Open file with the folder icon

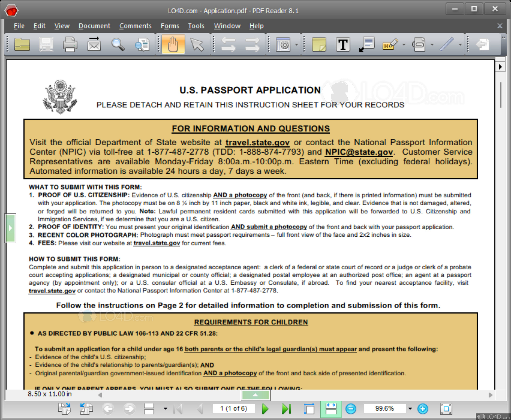tap(22, 45)
